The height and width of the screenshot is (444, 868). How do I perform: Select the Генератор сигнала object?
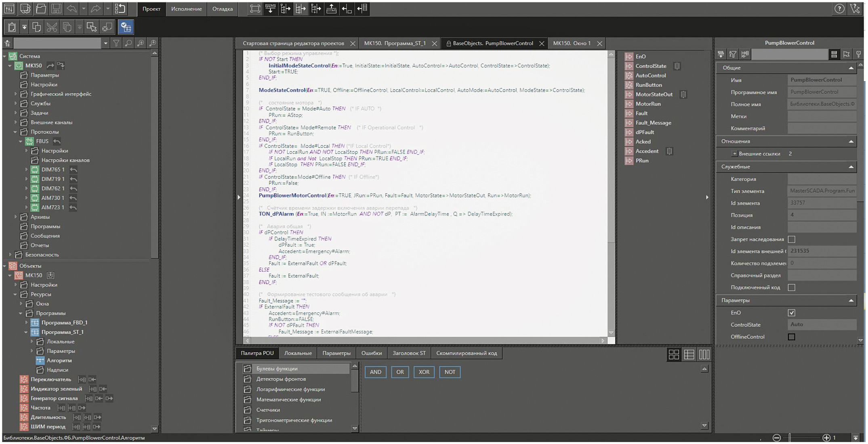[54, 398]
